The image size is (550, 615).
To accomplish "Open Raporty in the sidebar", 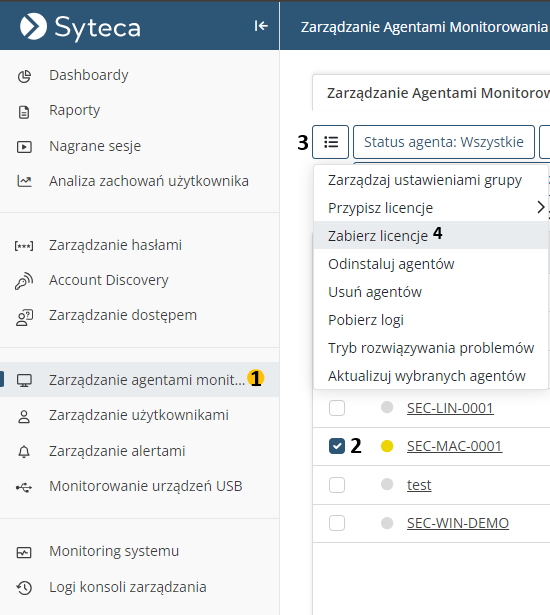I will pos(75,110).
